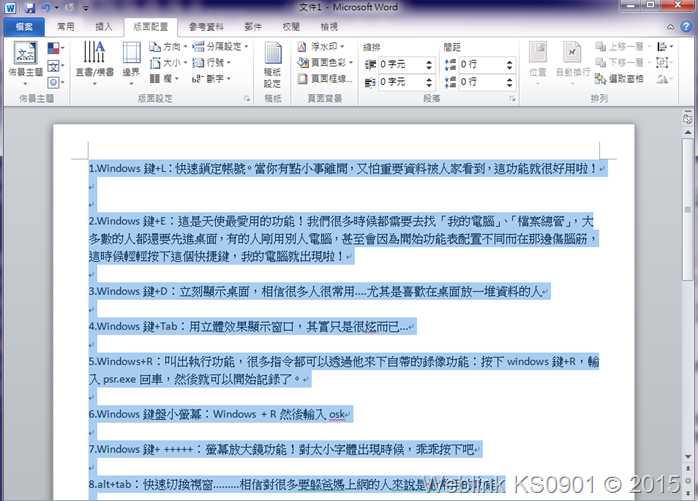The height and width of the screenshot is (501, 698).
Task: Click the vertical scrollbar thumb
Action: click(688, 209)
